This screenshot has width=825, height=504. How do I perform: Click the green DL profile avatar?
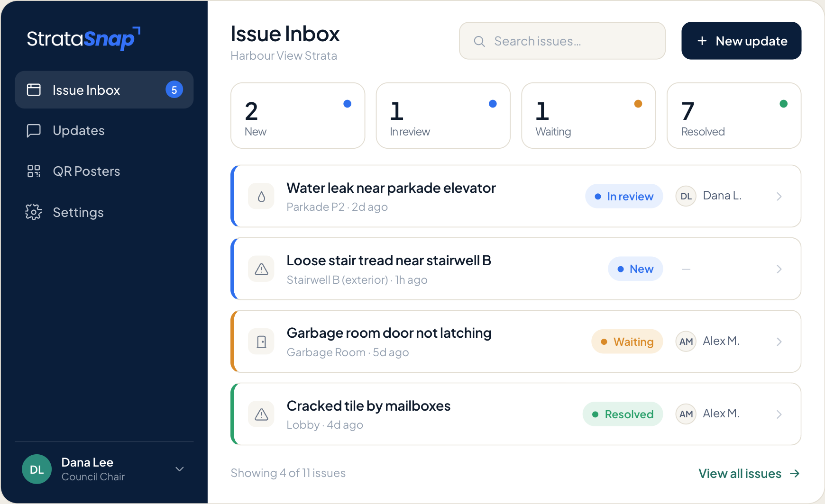tap(37, 469)
